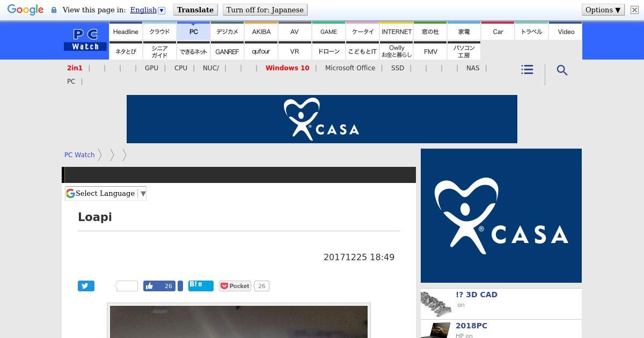Open the 家電 tab

(x=464, y=31)
